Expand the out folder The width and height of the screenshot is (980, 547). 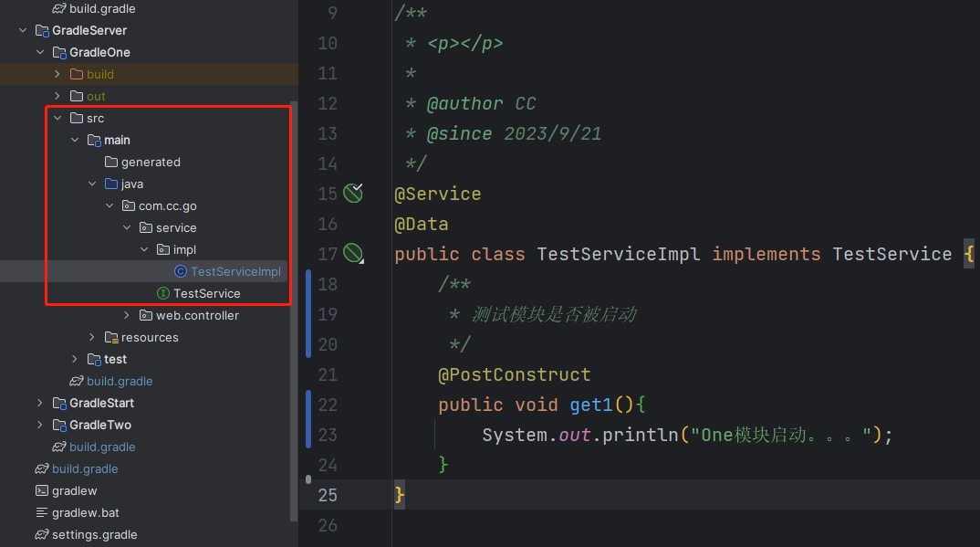coord(57,96)
